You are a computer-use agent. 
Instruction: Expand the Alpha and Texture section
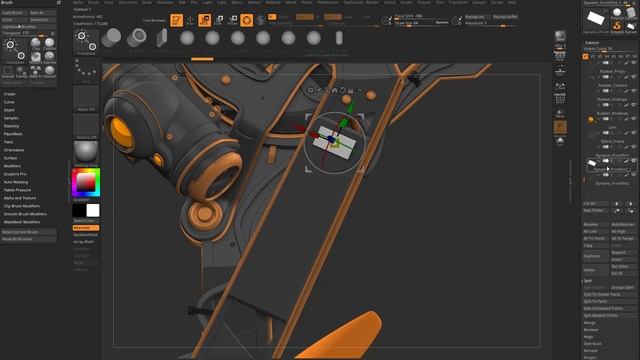(x=20, y=198)
